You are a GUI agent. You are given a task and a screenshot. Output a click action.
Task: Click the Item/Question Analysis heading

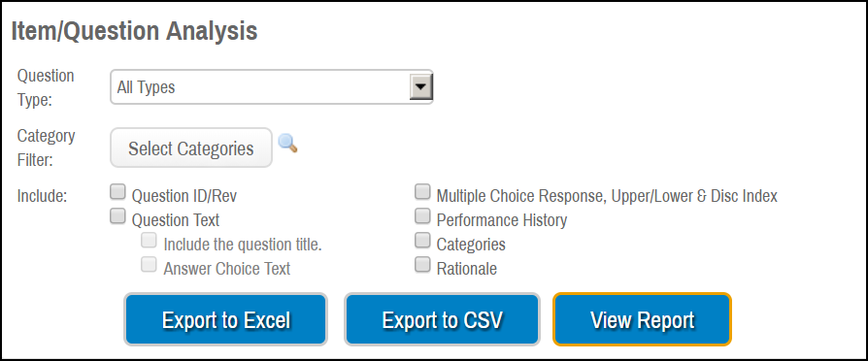tap(135, 32)
